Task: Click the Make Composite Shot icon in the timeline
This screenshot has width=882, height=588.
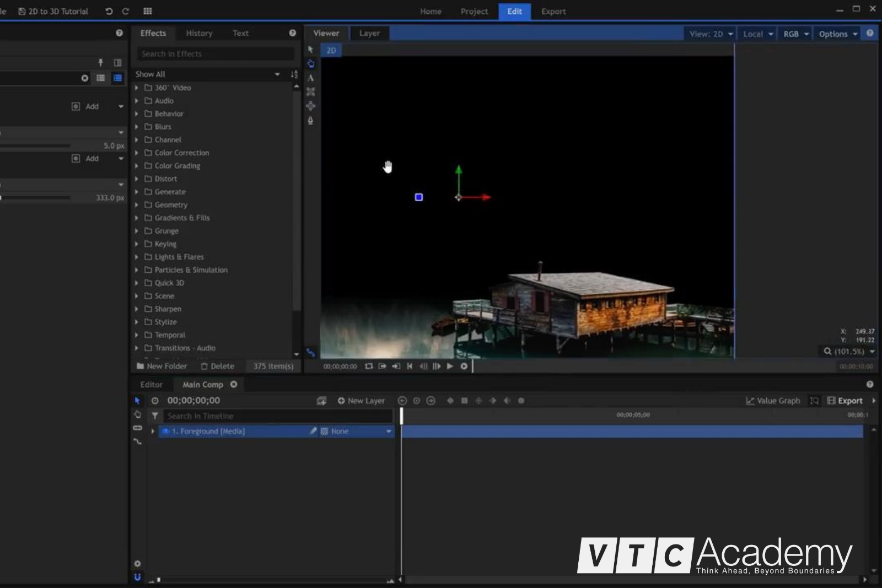Action: click(x=321, y=401)
